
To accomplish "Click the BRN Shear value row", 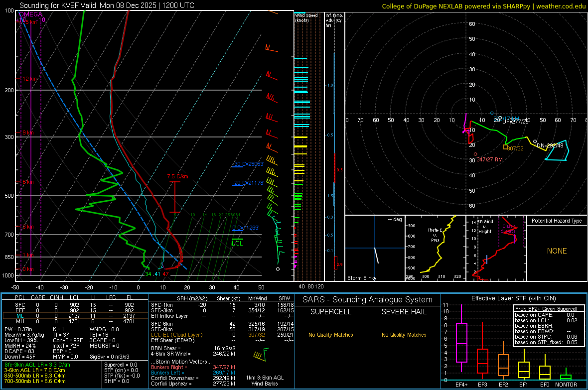I will (x=193, y=348).
